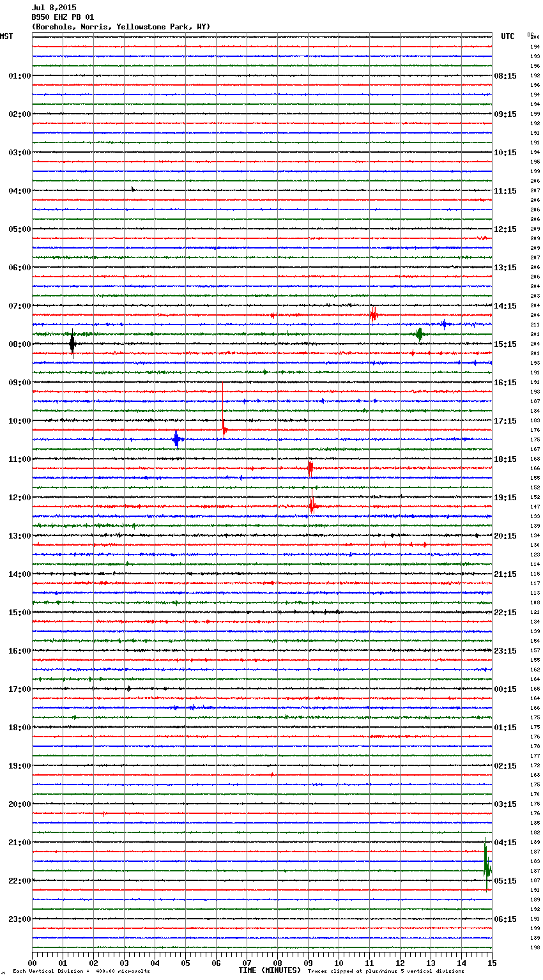
Task: Select the 17:00 MST row label
Action: pos(20,689)
